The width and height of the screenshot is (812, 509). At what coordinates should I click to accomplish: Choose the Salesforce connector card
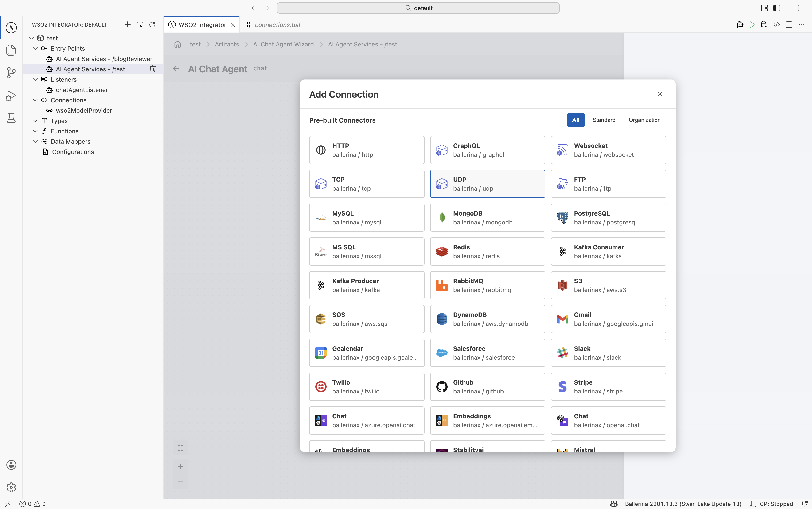point(487,353)
